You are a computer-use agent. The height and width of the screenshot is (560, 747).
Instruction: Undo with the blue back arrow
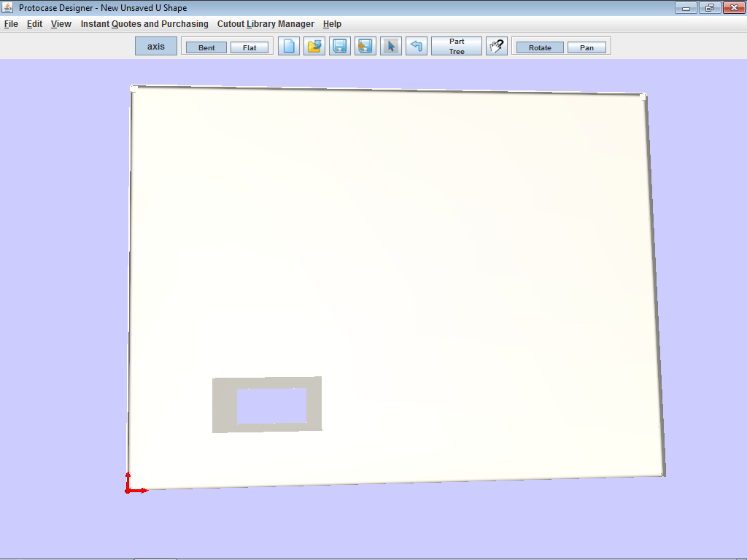pyautogui.click(x=417, y=46)
